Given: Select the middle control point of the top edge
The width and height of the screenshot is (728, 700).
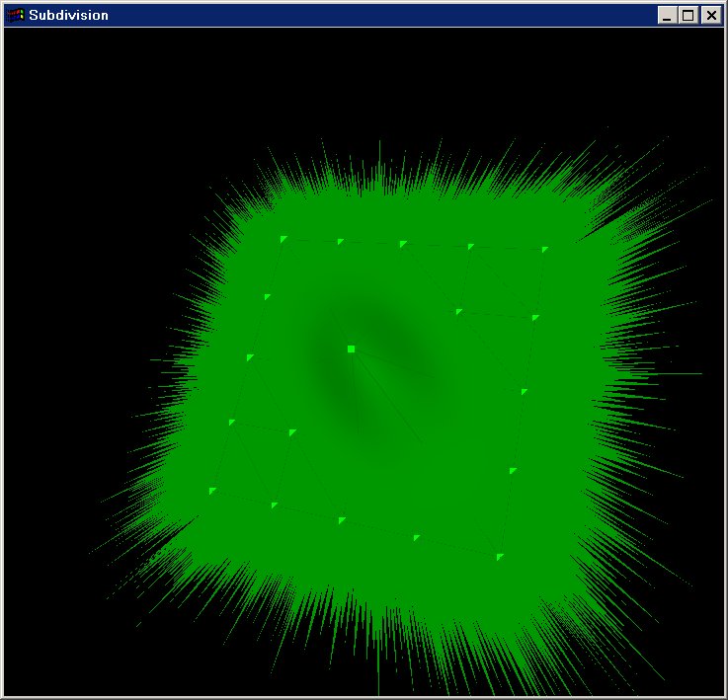Looking at the screenshot, I should click(x=403, y=243).
